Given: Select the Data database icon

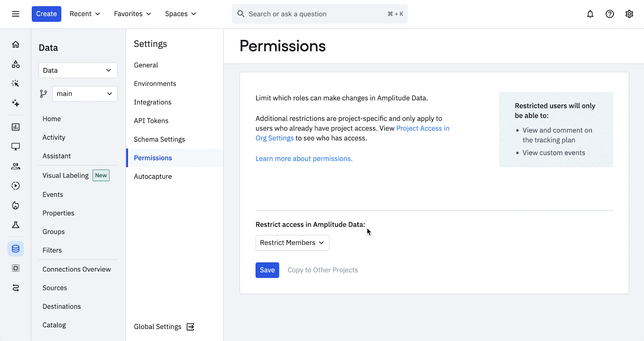Looking at the screenshot, I should point(16,249).
